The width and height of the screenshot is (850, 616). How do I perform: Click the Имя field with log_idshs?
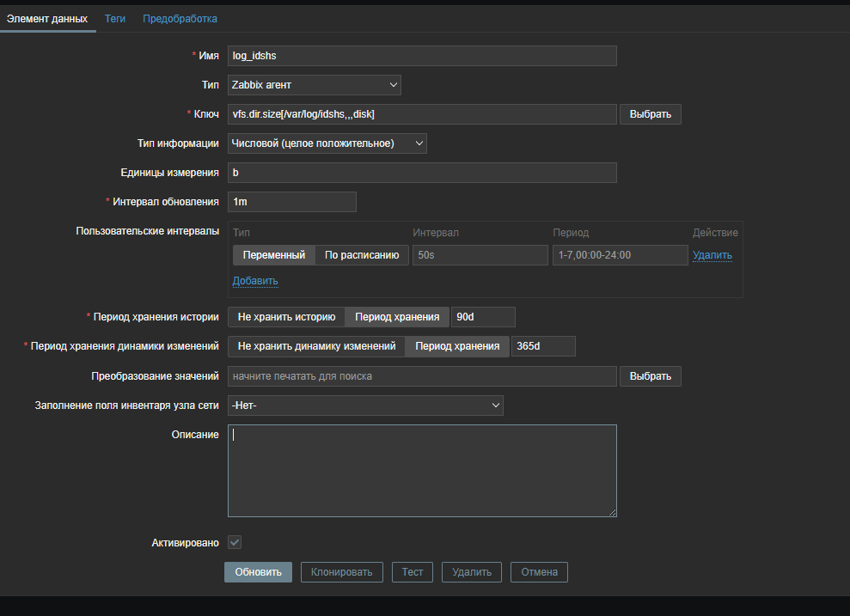coord(422,56)
